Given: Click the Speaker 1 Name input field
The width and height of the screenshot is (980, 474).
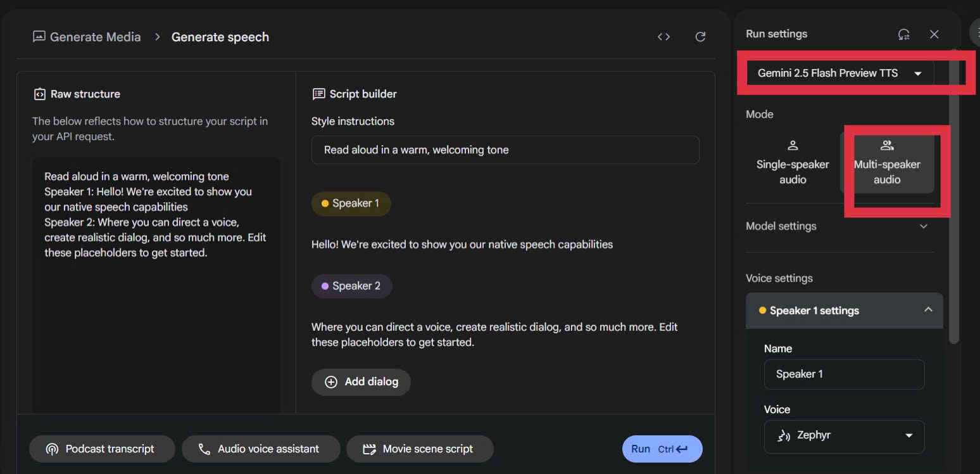Looking at the screenshot, I should [844, 374].
